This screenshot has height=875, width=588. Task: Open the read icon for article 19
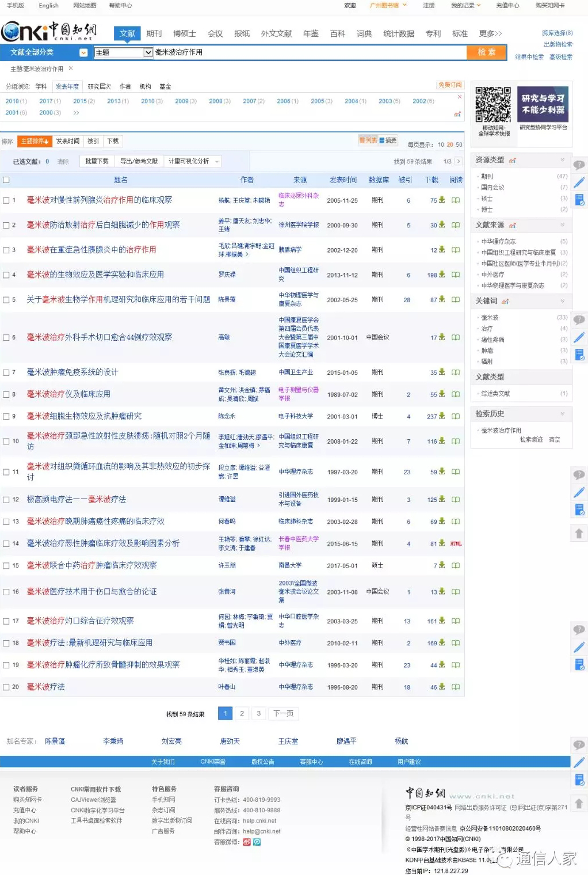pyautogui.click(x=456, y=665)
